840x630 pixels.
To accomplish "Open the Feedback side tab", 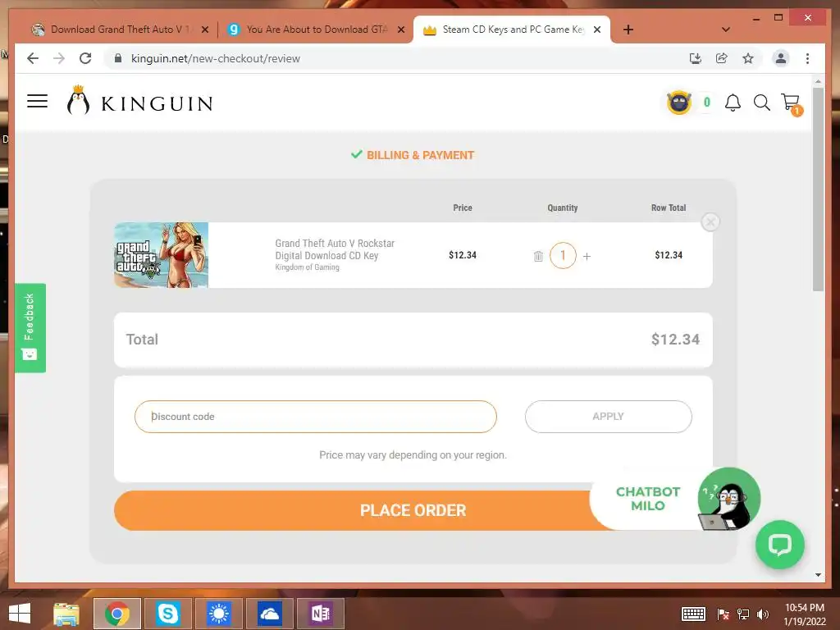I will pyautogui.click(x=30, y=328).
